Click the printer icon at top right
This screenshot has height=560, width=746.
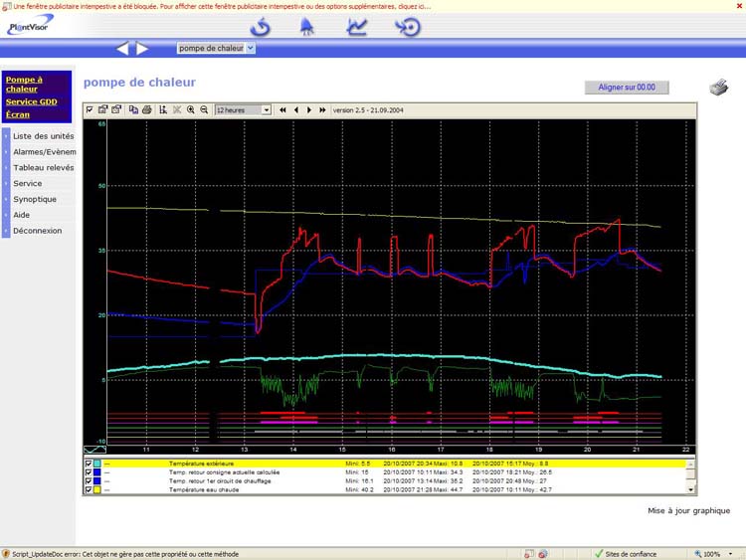click(x=718, y=89)
